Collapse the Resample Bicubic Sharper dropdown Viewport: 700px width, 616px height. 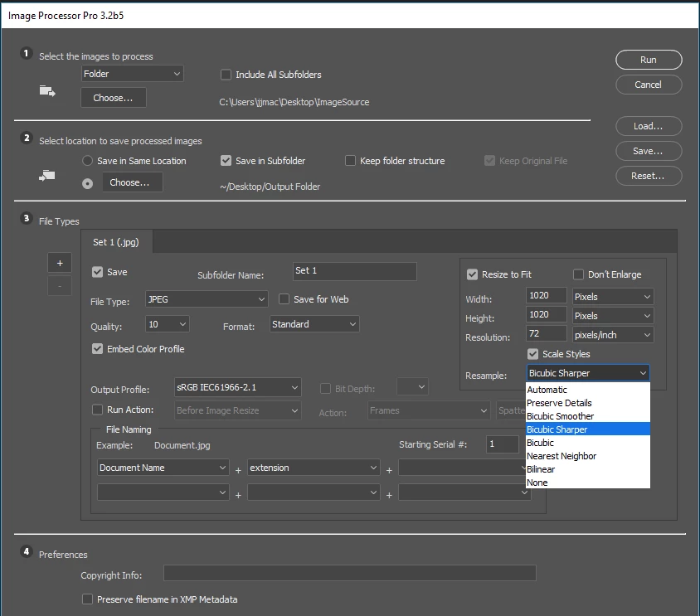[x=588, y=373]
